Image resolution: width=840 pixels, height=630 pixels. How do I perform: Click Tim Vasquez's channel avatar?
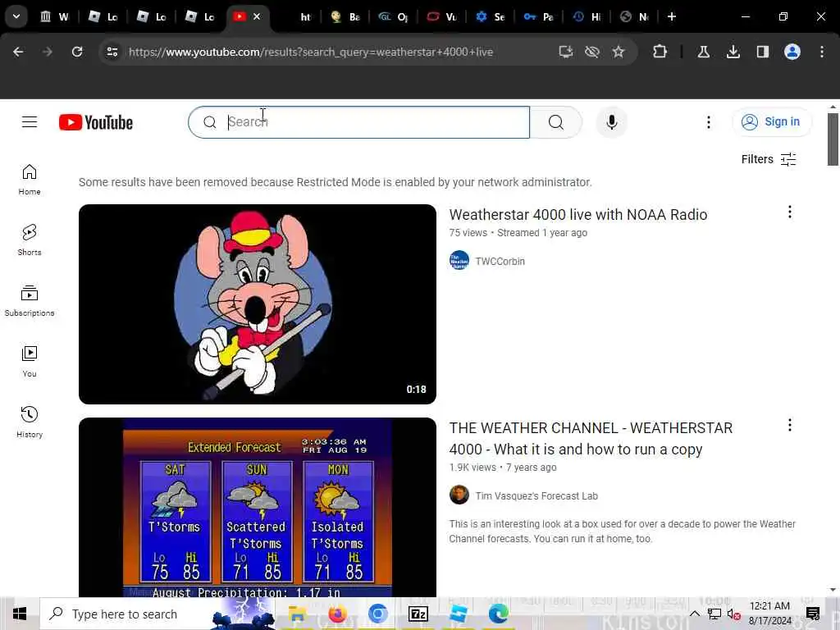click(x=459, y=495)
